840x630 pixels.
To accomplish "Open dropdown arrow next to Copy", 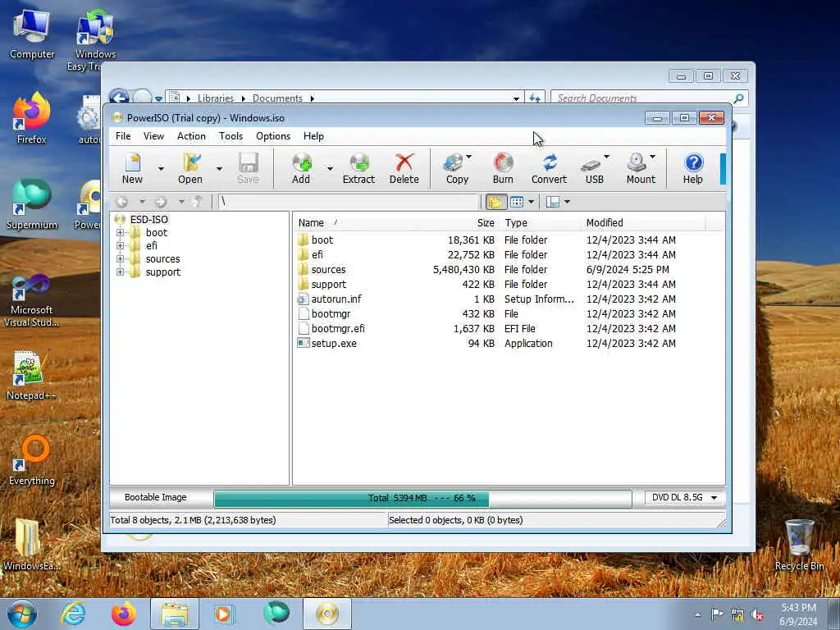I will click(x=468, y=157).
